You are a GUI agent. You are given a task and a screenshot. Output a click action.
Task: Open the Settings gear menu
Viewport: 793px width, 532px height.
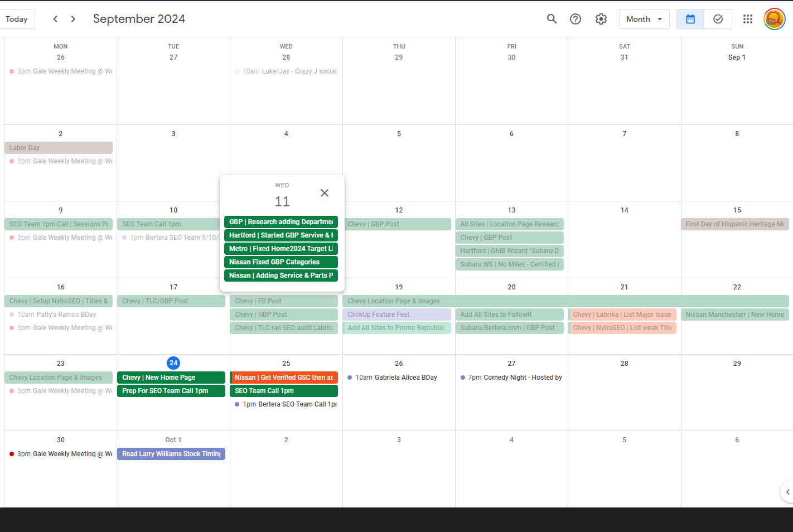601,19
